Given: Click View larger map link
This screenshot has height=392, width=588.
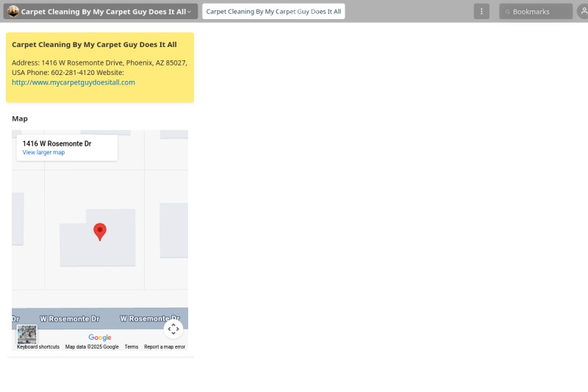Looking at the screenshot, I should tap(43, 152).
